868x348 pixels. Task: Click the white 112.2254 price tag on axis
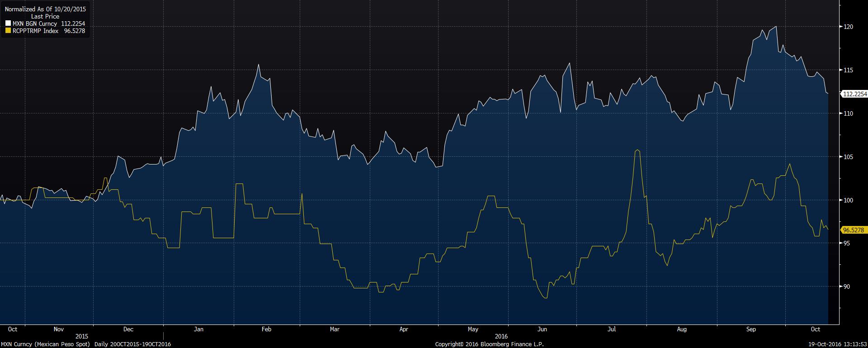pyautogui.click(x=855, y=94)
